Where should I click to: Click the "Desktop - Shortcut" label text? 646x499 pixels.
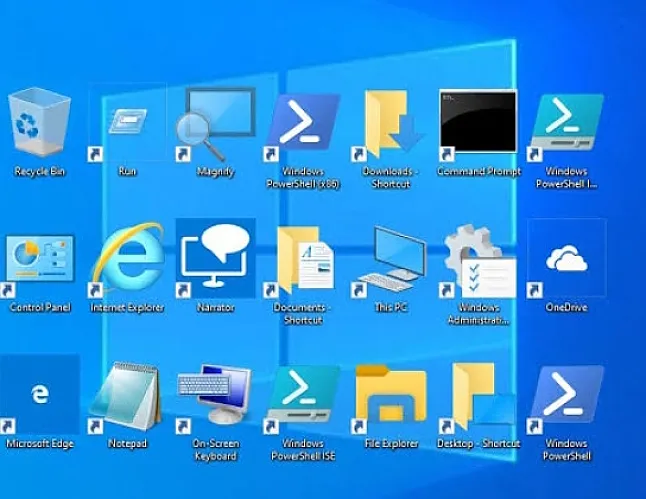[x=478, y=443]
